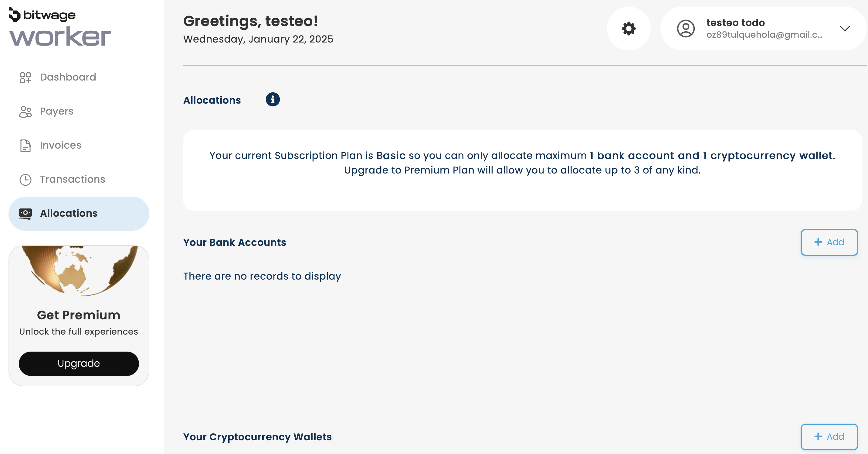Click the Allocations money icon in sidebar
Image resolution: width=868 pixels, height=454 pixels.
(x=25, y=214)
